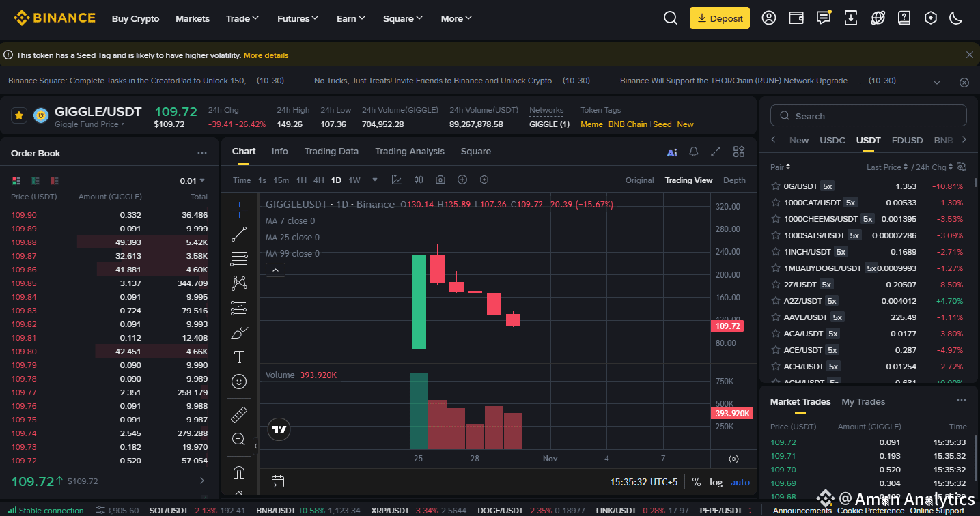980x516 pixels.
Task: Select the horizontal lines Fib tool
Action: coord(239,259)
